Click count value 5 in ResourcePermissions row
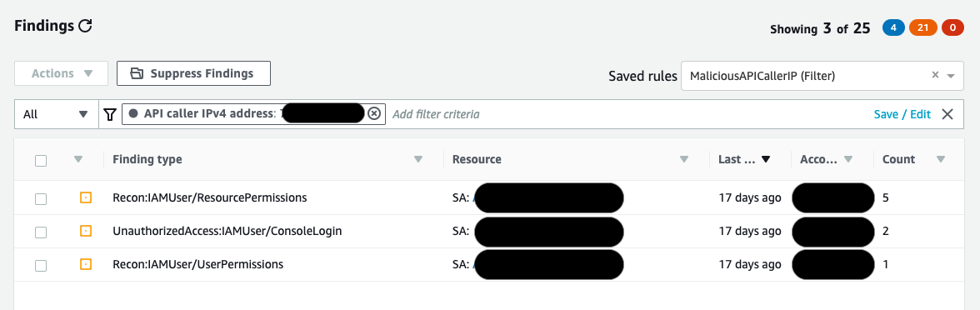 886,197
